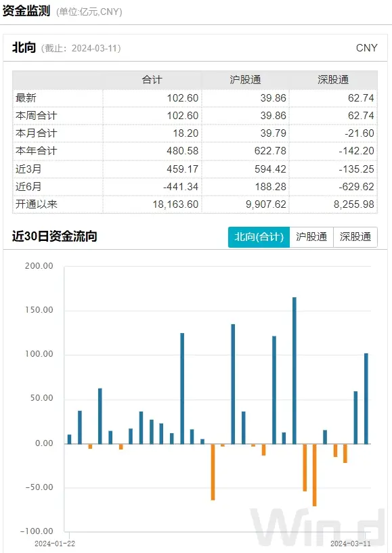Click the longest orange negative bar

[314, 475]
